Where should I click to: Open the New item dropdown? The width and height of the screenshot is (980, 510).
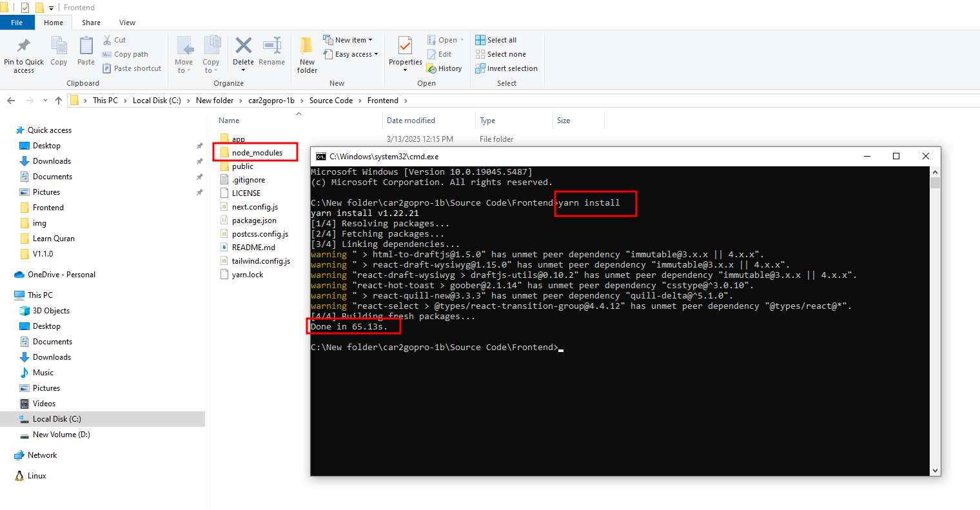pyautogui.click(x=348, y=40)
